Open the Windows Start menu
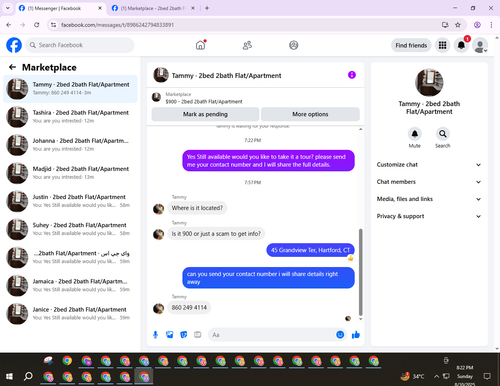This screenshot has width=500, height=386. tap(9, 377)
